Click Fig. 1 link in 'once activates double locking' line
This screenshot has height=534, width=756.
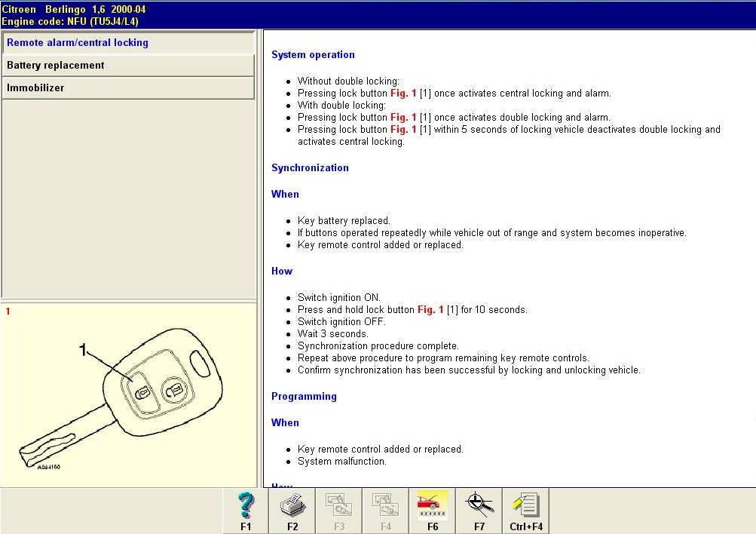(403, 117)
